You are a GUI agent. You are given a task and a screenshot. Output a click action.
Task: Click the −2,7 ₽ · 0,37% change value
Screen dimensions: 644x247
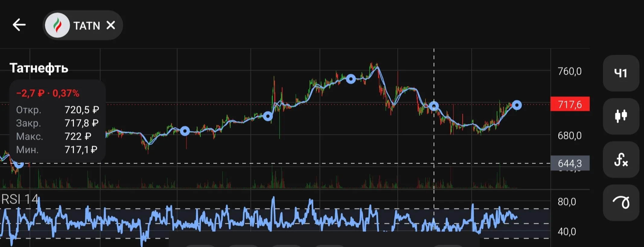coord(48,93)
